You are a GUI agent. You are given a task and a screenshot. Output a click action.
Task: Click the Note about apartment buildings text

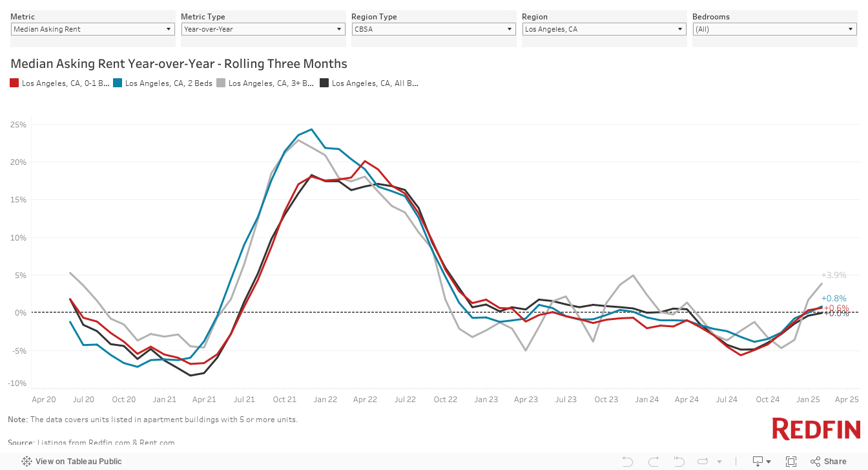[x=153, y=420]
